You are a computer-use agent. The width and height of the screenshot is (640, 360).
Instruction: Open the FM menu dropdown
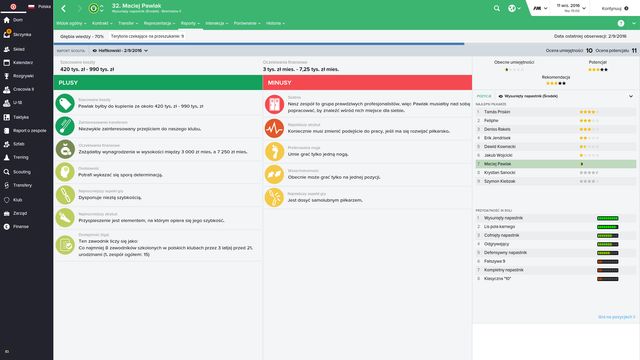(540, 8)
